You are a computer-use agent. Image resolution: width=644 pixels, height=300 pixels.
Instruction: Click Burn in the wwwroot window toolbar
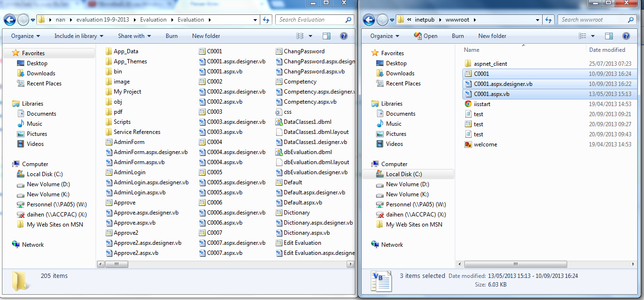458,36
